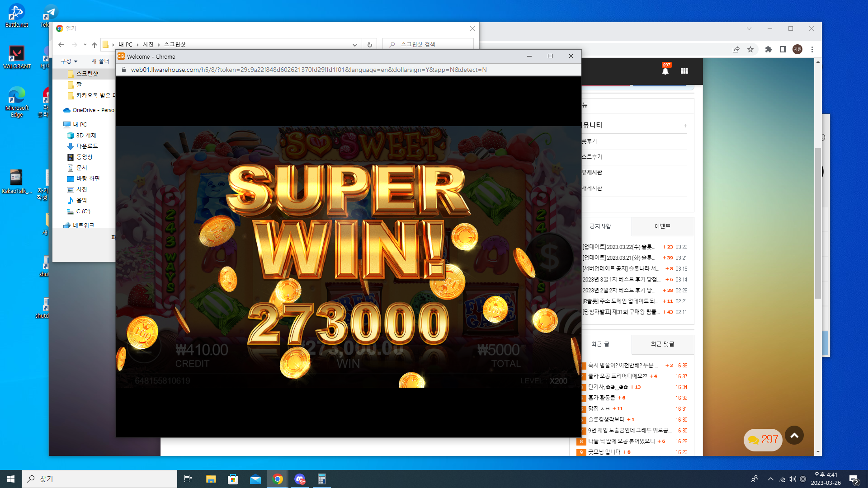Image resolution: width=868 pixels, height=488 pixels.
Task: Click the scroll-to-top arrow button
Action: tap(794, 436)
